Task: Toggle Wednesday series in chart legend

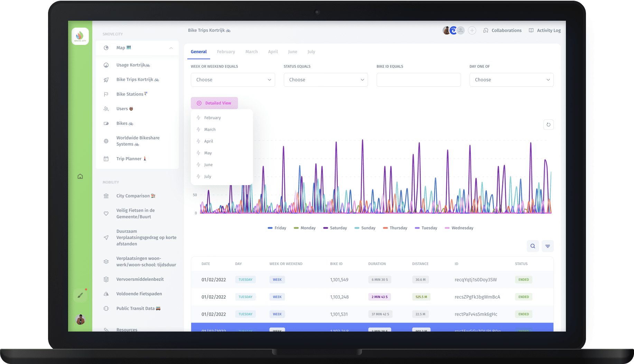Action: point(459,228)
